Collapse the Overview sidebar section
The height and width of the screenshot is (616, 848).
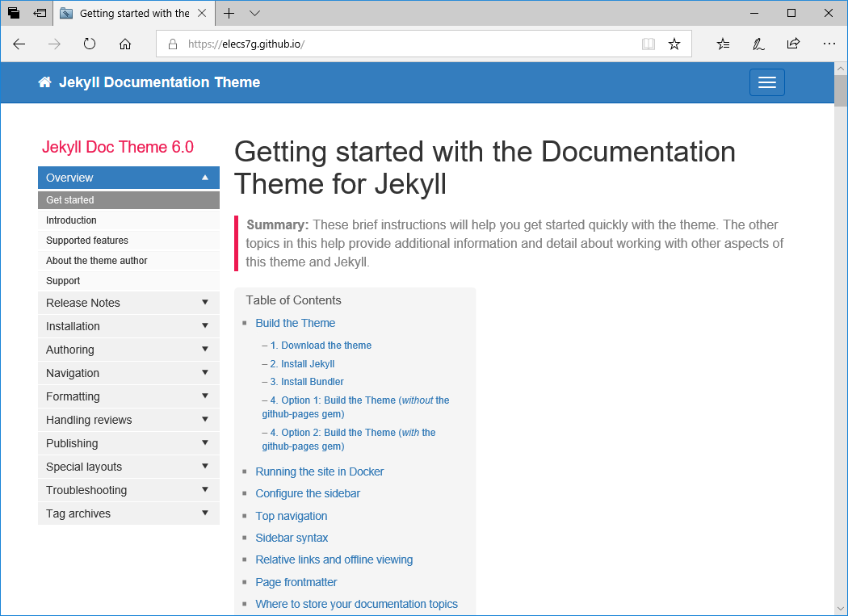[x=128, y=178]
